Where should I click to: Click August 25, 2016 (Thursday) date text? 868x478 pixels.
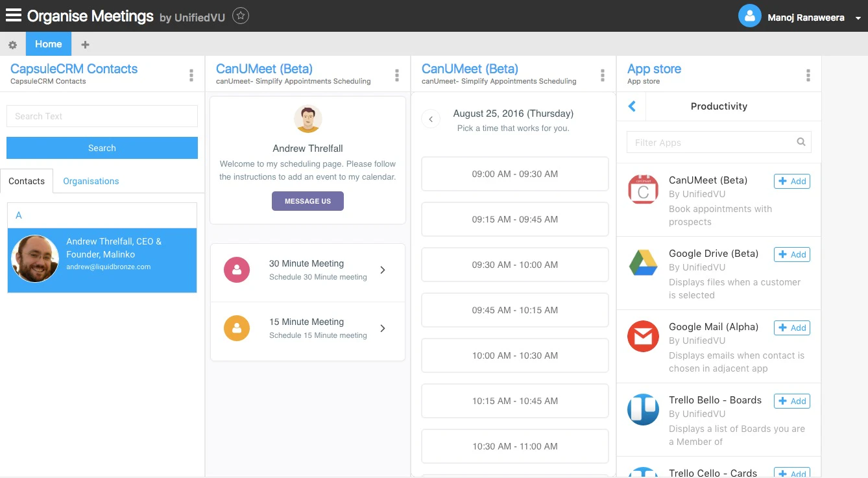coord(513,114)
